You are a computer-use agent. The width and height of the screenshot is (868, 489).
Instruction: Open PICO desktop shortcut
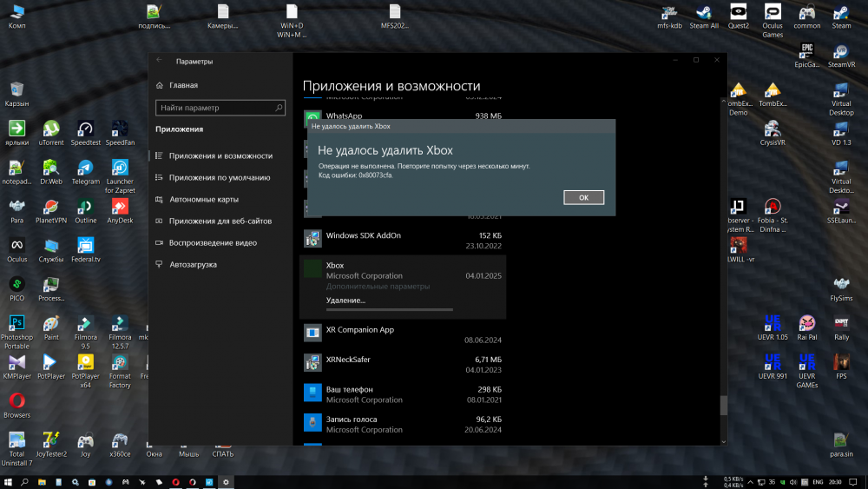(16, 289)
